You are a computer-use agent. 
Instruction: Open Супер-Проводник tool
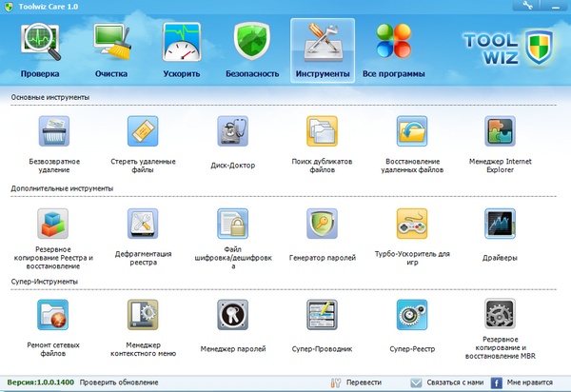coord(322,315)
